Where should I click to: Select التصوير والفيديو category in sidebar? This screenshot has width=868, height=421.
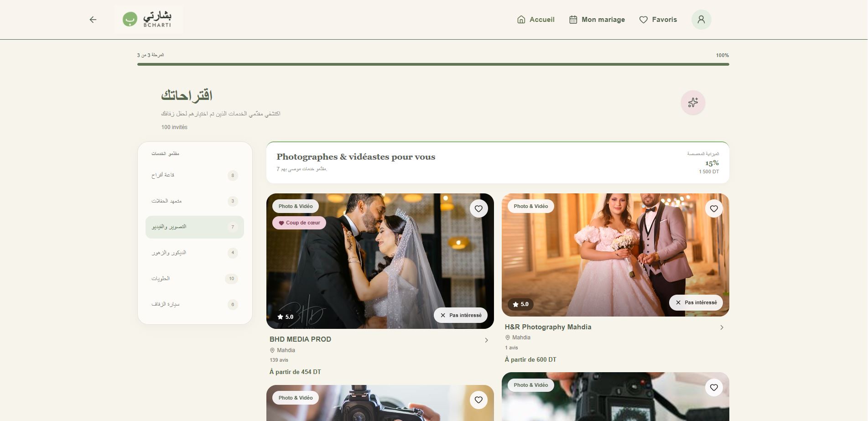(195, 227)
